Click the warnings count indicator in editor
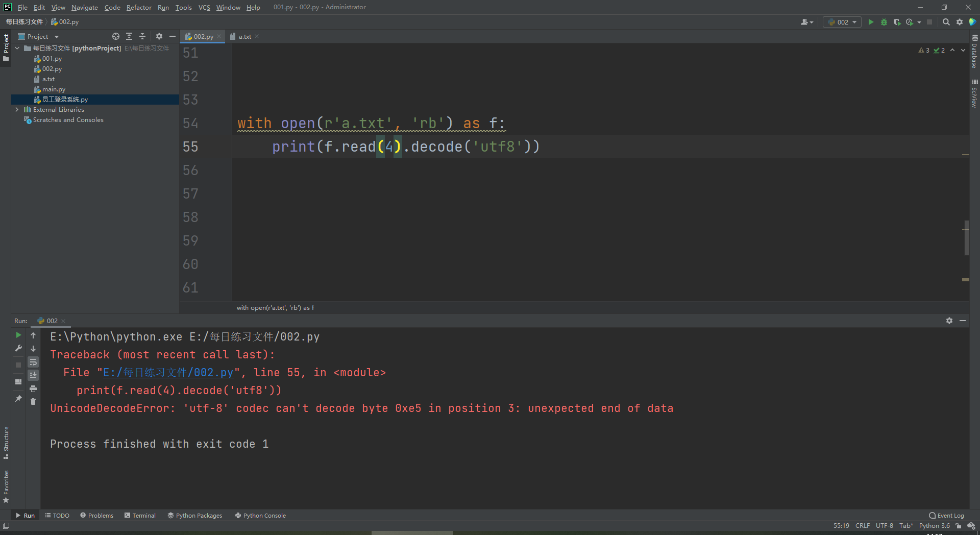The image size is (980, 535). (924, 50)
